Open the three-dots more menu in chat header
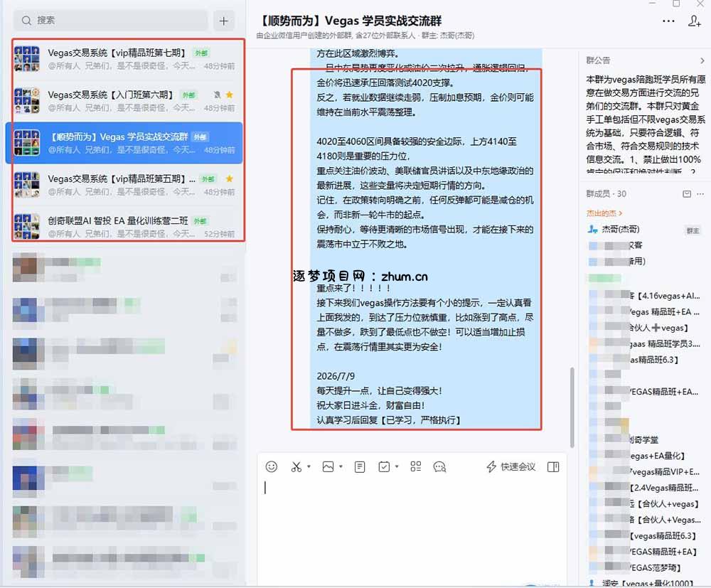The height and width of the screenshot is (588, 711). coord(668,21)
